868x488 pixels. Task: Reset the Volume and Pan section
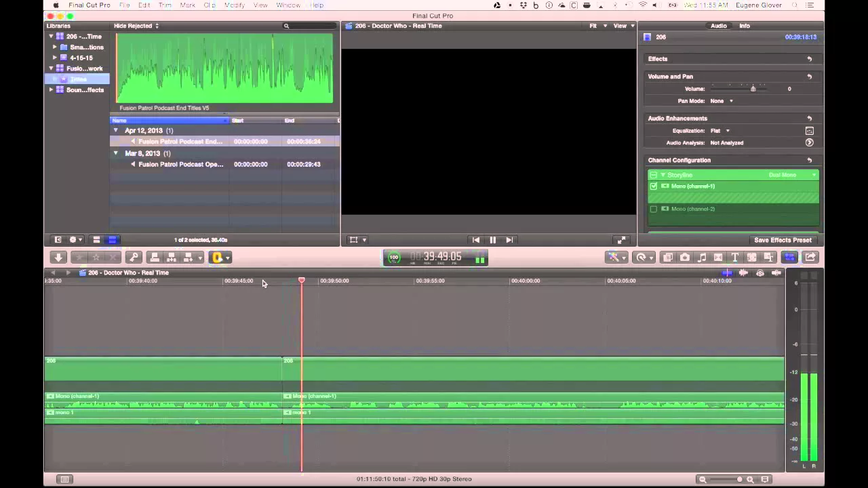809,77
